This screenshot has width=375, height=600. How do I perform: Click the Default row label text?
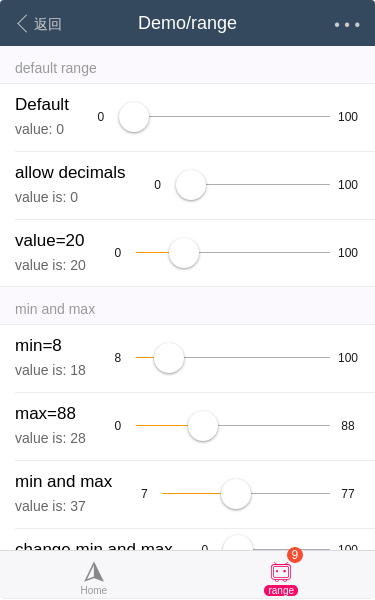tap(42, 104)
